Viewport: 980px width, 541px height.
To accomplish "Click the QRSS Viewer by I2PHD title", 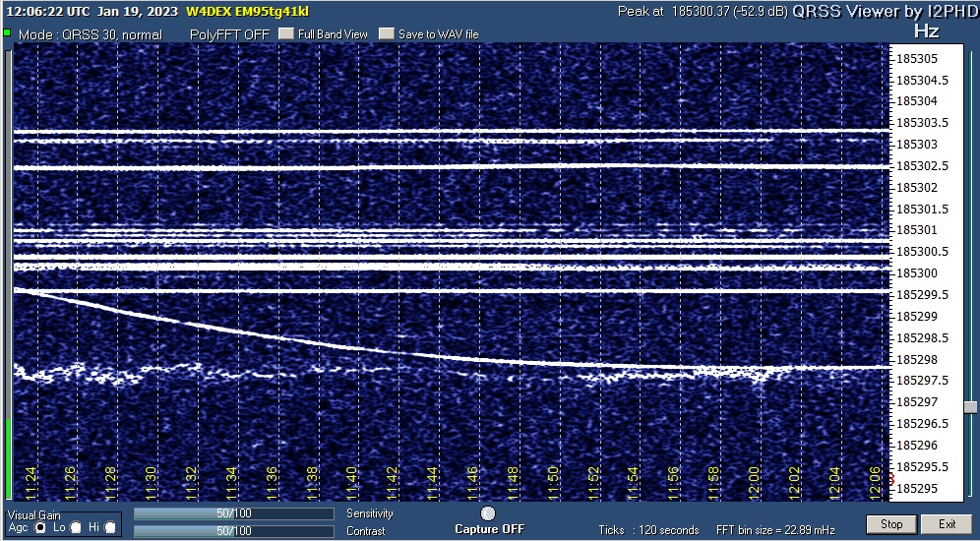I will click(x=884, y=11).
